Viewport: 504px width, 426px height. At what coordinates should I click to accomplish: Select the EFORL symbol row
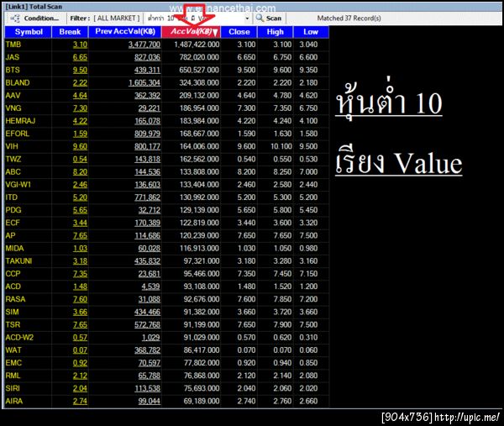pos(167,134)
